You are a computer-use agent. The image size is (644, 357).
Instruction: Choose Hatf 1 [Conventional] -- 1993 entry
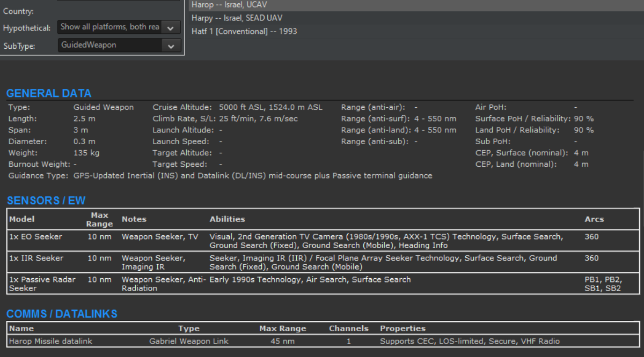[416, 31]
